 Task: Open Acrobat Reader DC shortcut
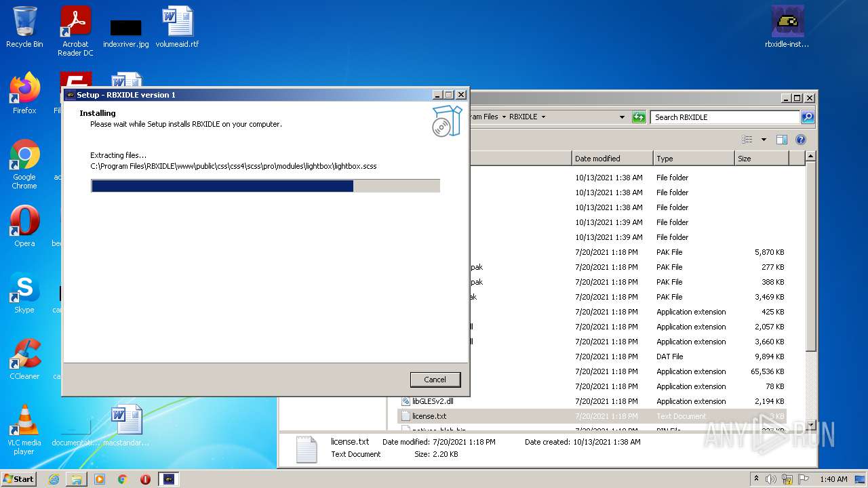(x=75, y=31)
